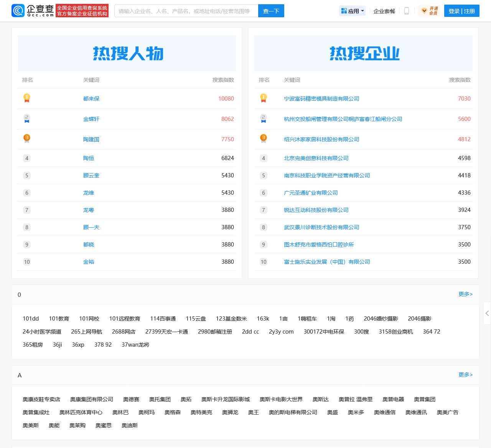Open hot person 金蝶轩
This screenshot has height=448, width=491.
point(91,119)
